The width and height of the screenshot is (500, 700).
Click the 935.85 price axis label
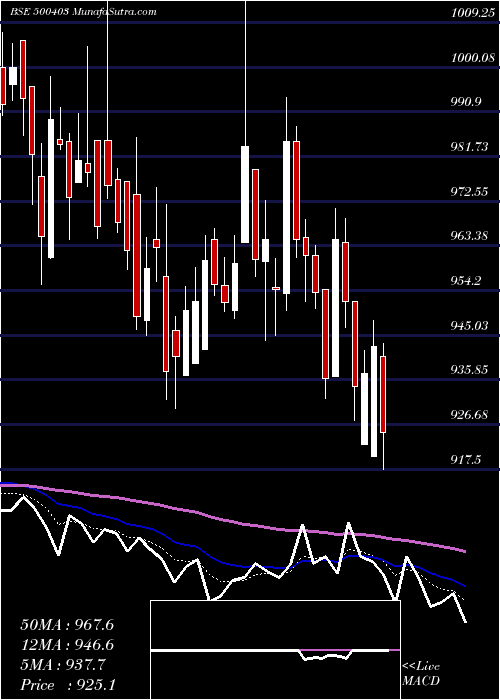tap(469, 370)
